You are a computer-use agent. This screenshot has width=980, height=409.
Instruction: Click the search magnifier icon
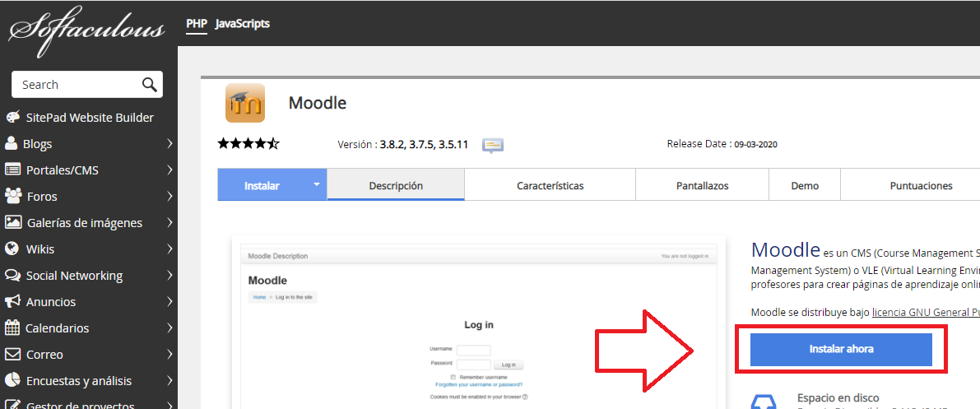coord(150,85)
